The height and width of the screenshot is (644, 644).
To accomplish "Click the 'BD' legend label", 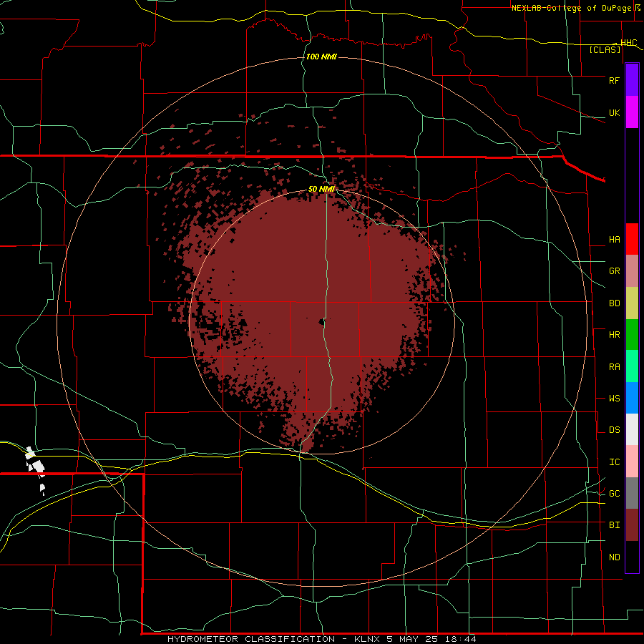I will click(x=615, y=303).
